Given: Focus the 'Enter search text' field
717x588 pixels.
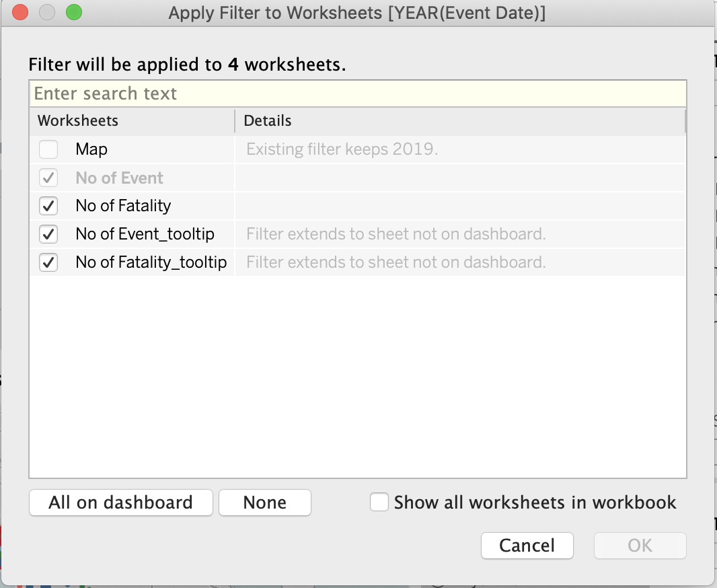Looking at the screenshot, I should [x=357, y=94].
